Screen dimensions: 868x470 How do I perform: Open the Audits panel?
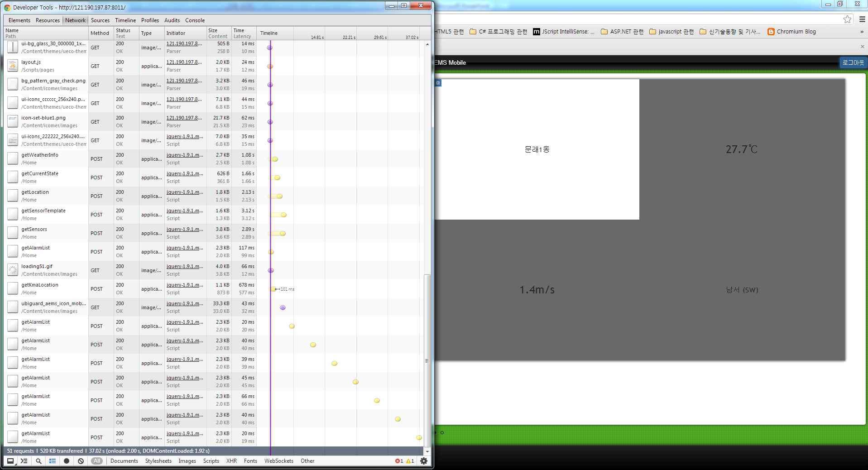(x=172, y=20)
